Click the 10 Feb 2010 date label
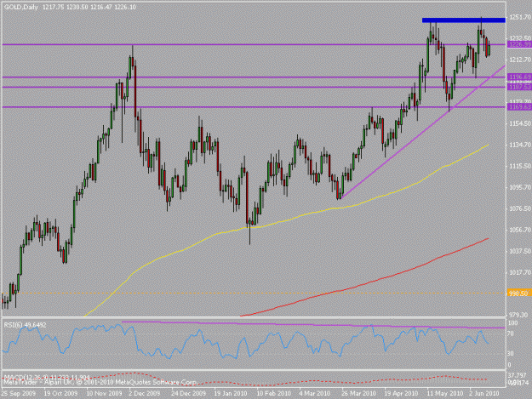 273,393
